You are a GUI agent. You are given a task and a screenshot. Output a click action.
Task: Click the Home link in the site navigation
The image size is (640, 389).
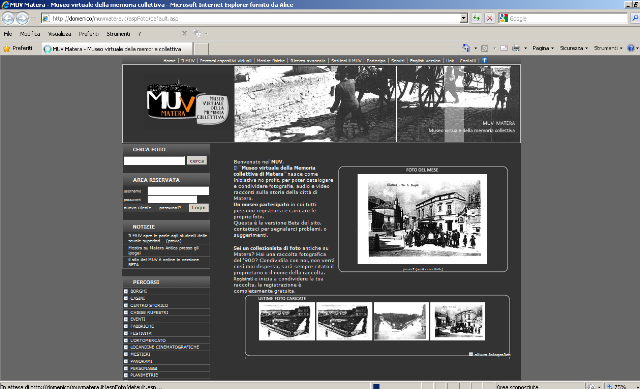tap(169, 60)
